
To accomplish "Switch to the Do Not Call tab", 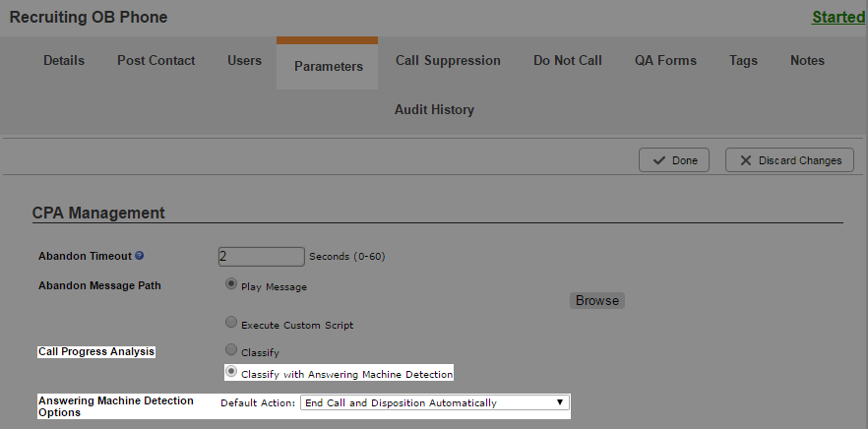I will (568, 60).
